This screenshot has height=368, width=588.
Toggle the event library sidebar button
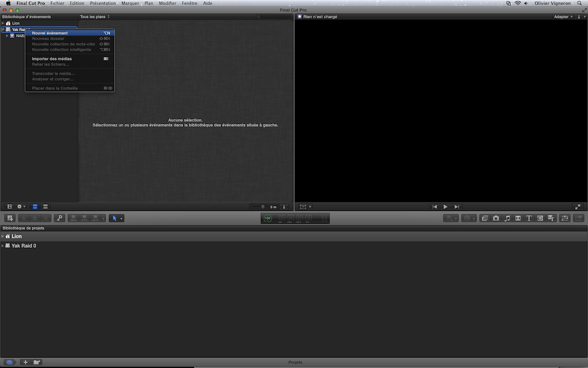10,207
